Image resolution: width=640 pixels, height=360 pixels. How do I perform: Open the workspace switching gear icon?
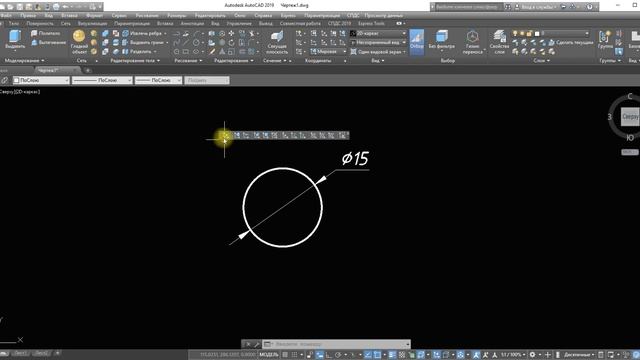click(532, 355)
